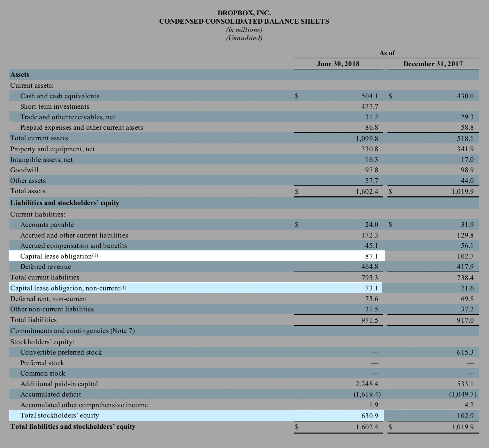Image resolution: width=489 pixels, height=448 pixels.
Task: Select the highlighted 'Capital lease obligation(1)' label
Action: pos(59,256)
